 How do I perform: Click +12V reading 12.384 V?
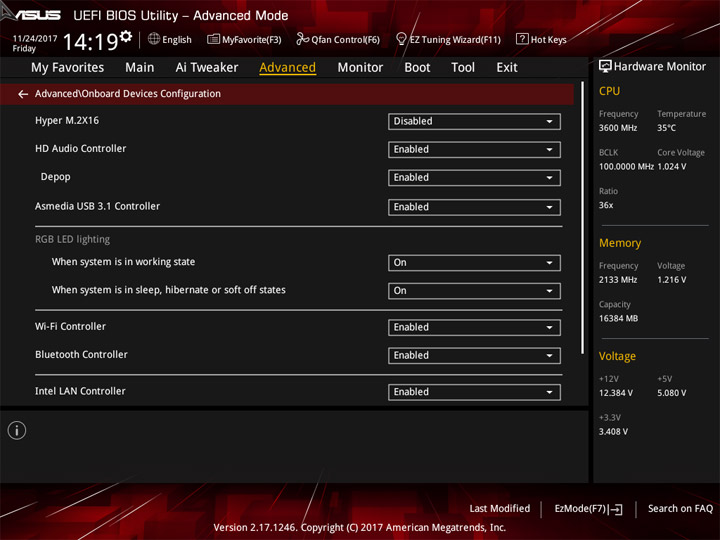[615, 393]
